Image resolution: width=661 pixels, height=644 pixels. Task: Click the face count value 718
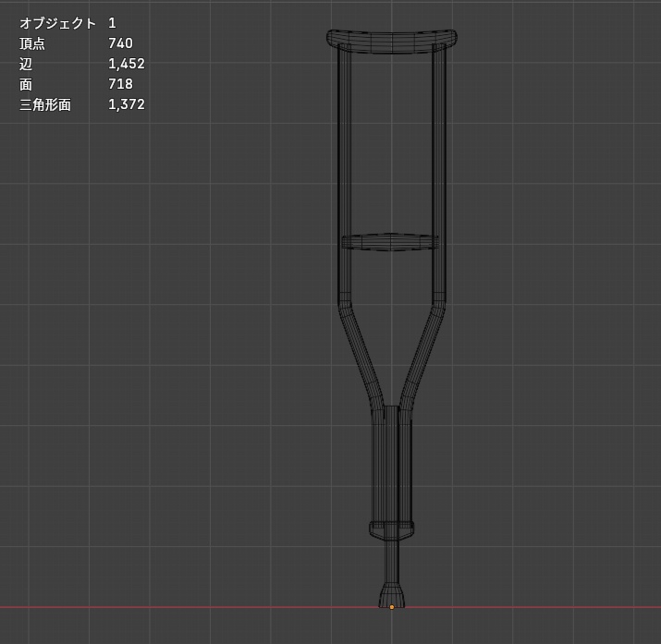(x=120, y=84)
